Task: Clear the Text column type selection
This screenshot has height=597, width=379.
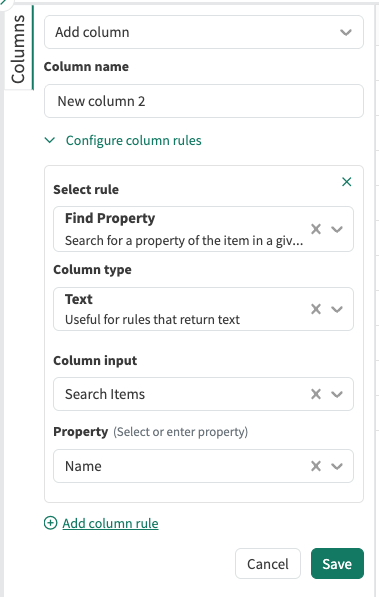Action: click(x=316, y=309)
